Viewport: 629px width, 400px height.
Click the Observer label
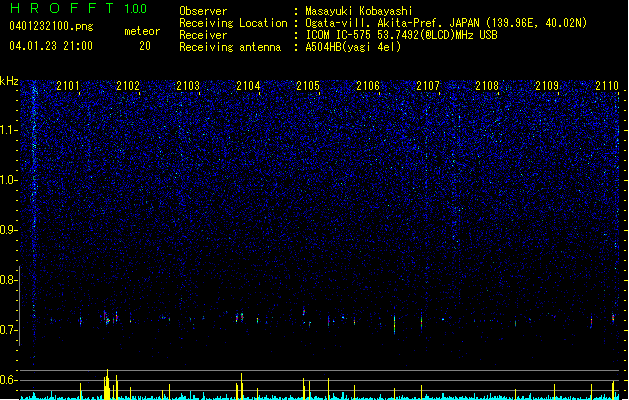[203, 11]
